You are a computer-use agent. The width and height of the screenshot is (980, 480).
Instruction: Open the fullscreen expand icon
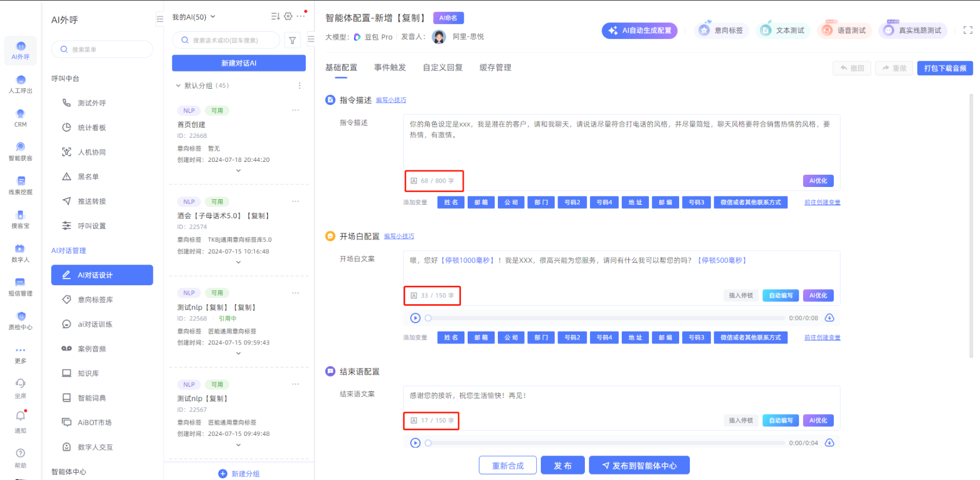pos(968,30)
